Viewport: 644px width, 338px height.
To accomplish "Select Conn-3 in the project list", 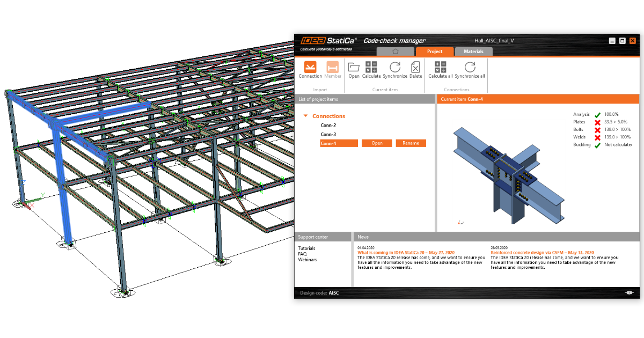I will pos(328,134).
